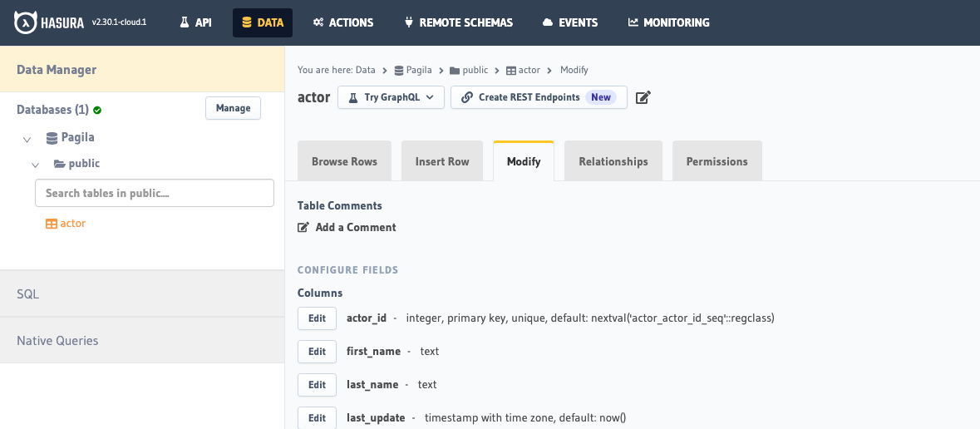Switch to Browse Rows tab
980x429 pixels.
point(344,161)
